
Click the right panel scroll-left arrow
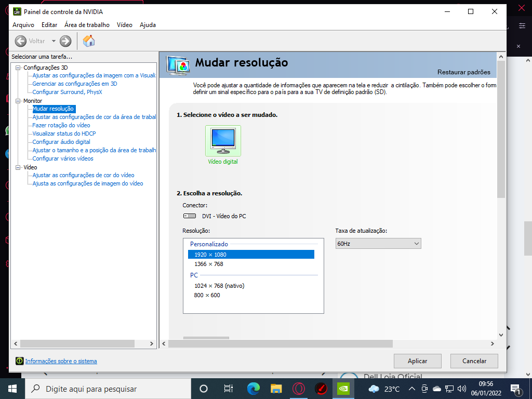pos(164,344)
